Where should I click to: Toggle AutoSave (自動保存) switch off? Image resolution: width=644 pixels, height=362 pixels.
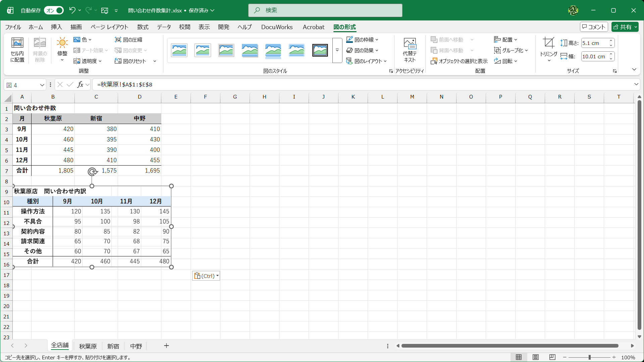click(54, 10)
